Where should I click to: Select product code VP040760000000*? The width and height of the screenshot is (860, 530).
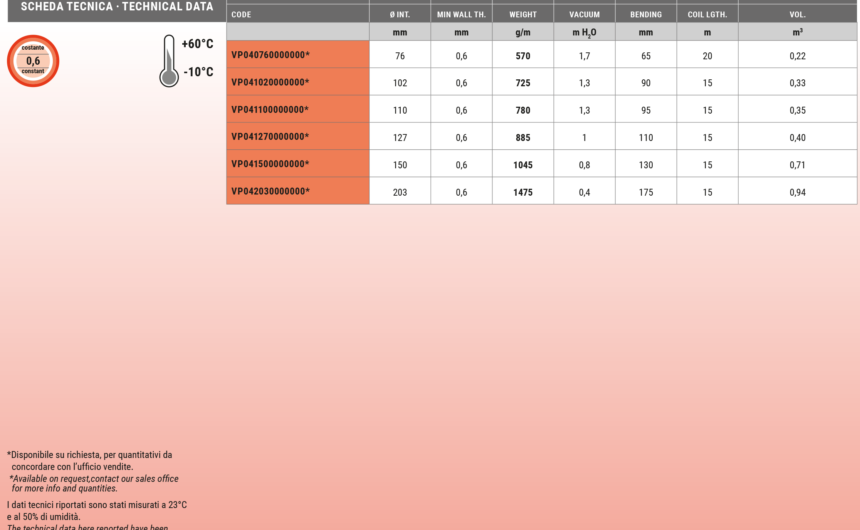[x=270, y=56]
